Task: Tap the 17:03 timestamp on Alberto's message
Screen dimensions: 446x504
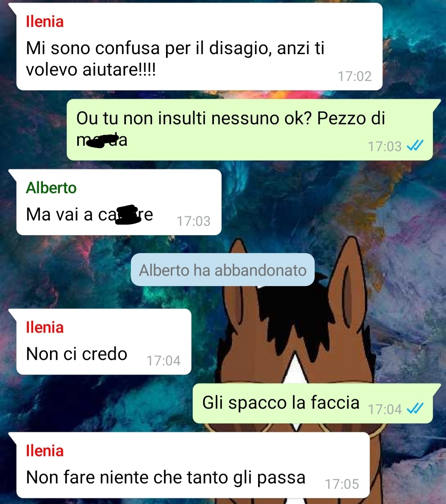Action: click(x=194, y=221)
